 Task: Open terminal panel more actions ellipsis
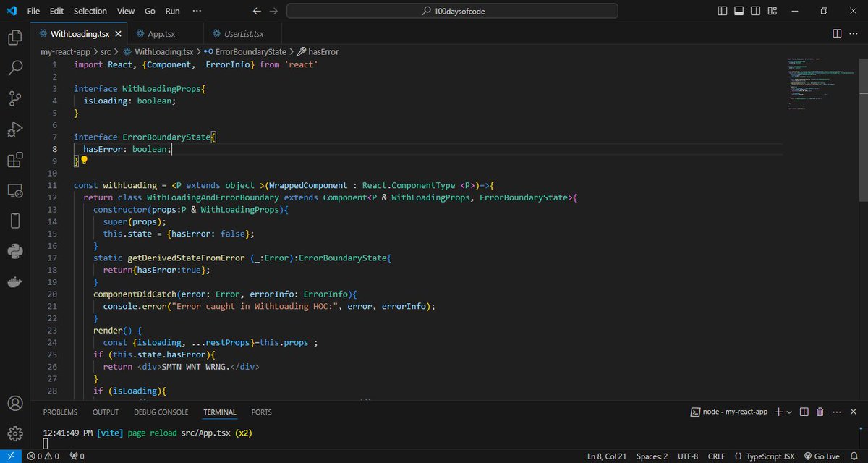[x=835, y=412]
